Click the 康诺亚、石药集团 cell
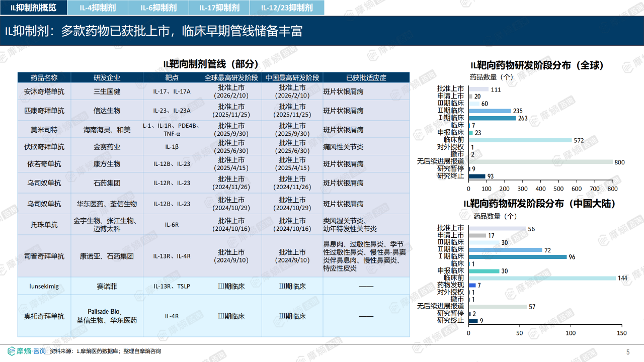The image size is (644, 362). click(107, 256)
